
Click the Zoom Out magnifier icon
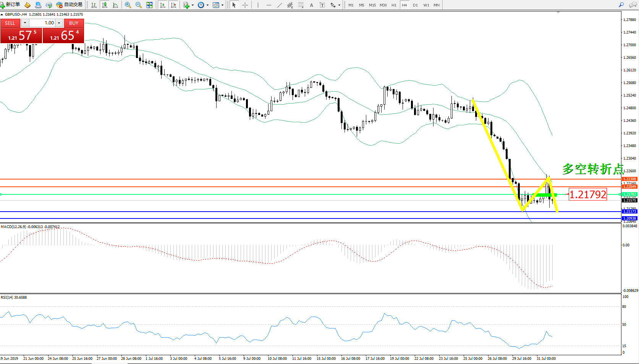[139, 5]
